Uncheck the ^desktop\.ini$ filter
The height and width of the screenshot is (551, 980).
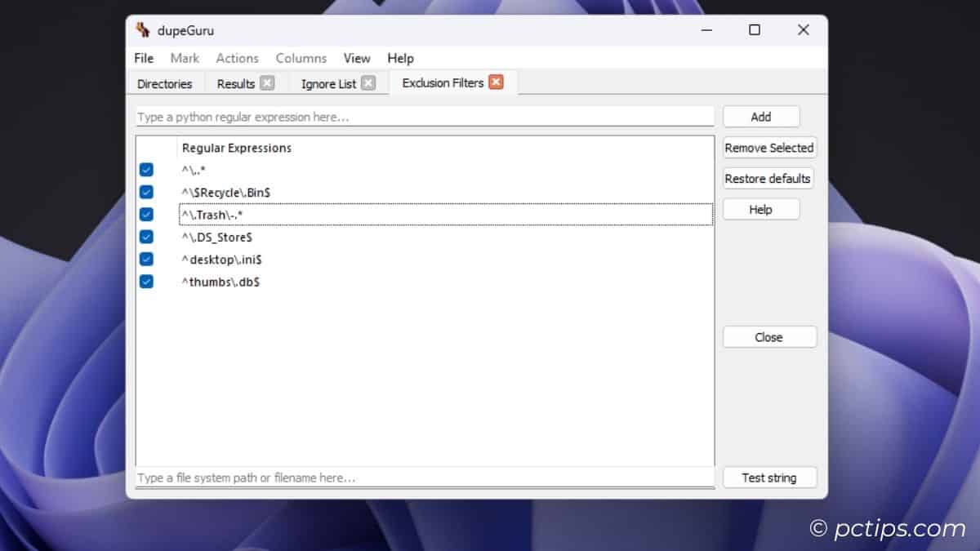tap(146, 259)
